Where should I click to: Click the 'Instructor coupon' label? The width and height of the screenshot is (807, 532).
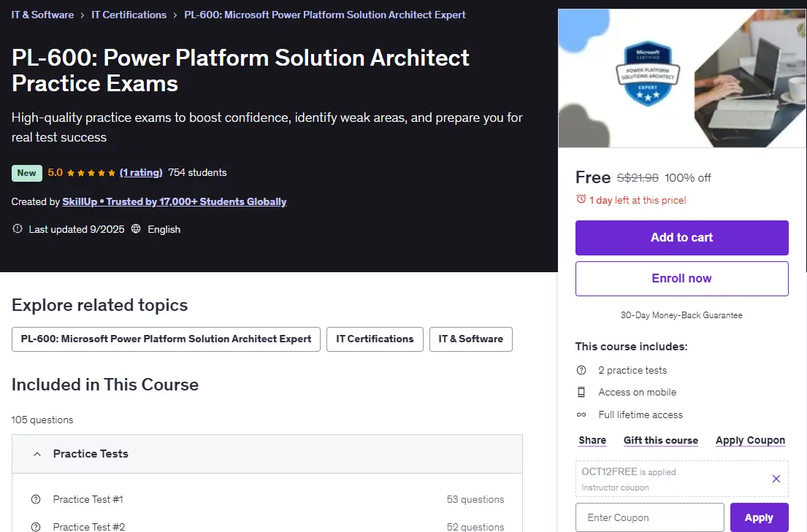tap(615, 487)
